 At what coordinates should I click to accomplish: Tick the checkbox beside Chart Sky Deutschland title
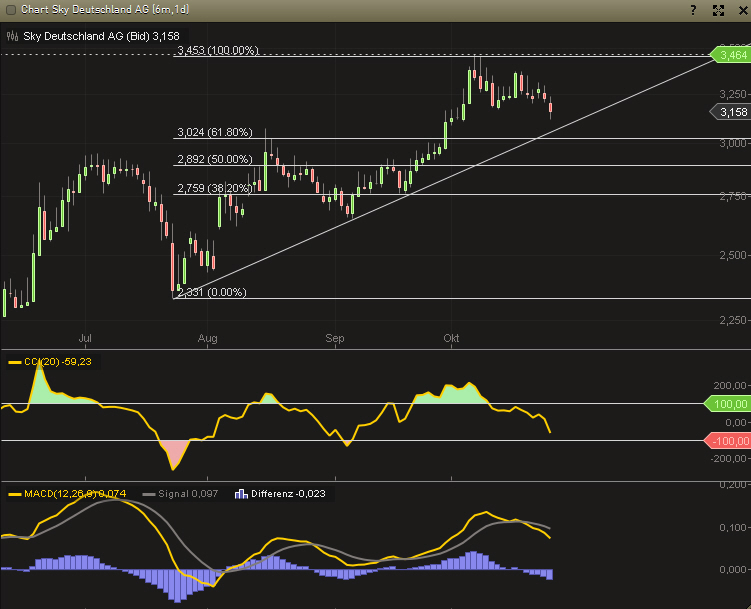tap(11, 10)
